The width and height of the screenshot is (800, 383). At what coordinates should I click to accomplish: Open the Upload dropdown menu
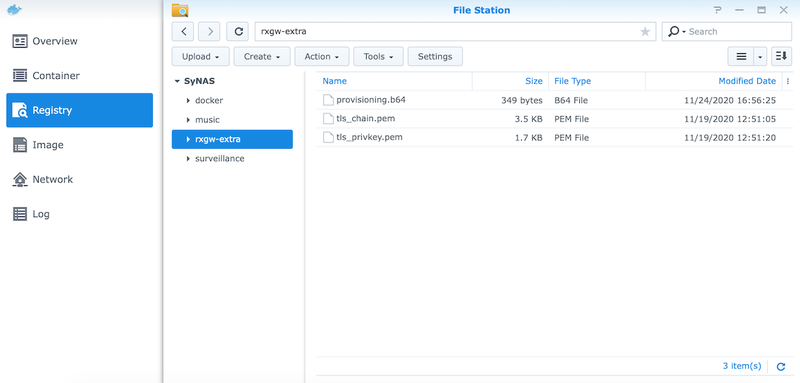point(201,57)
